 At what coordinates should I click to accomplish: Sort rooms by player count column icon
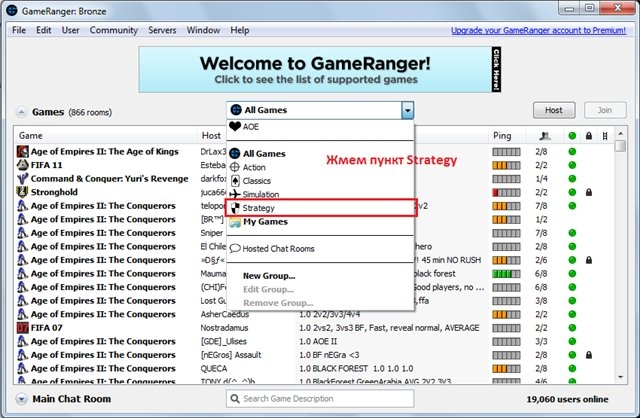tap(543, 135)
